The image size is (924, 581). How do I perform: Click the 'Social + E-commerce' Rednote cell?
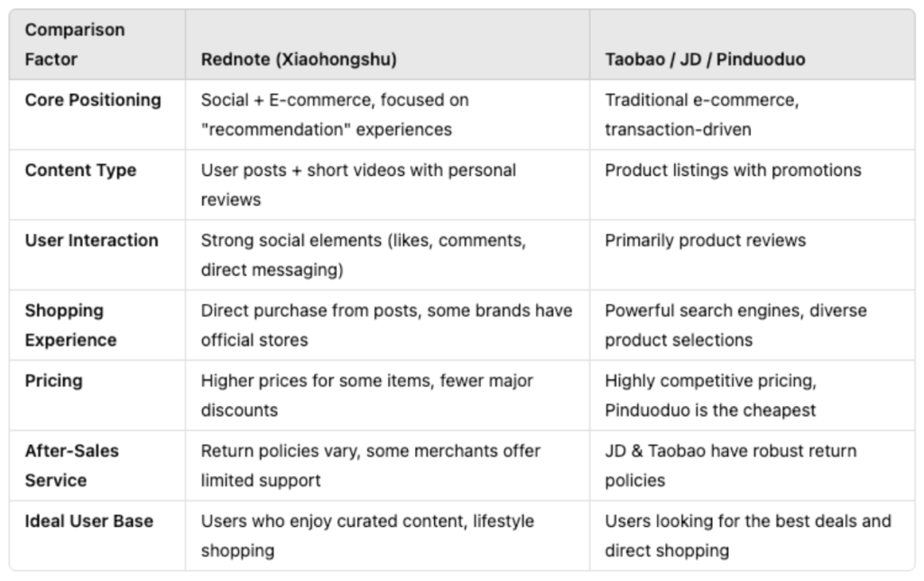(x=335, y=115)
